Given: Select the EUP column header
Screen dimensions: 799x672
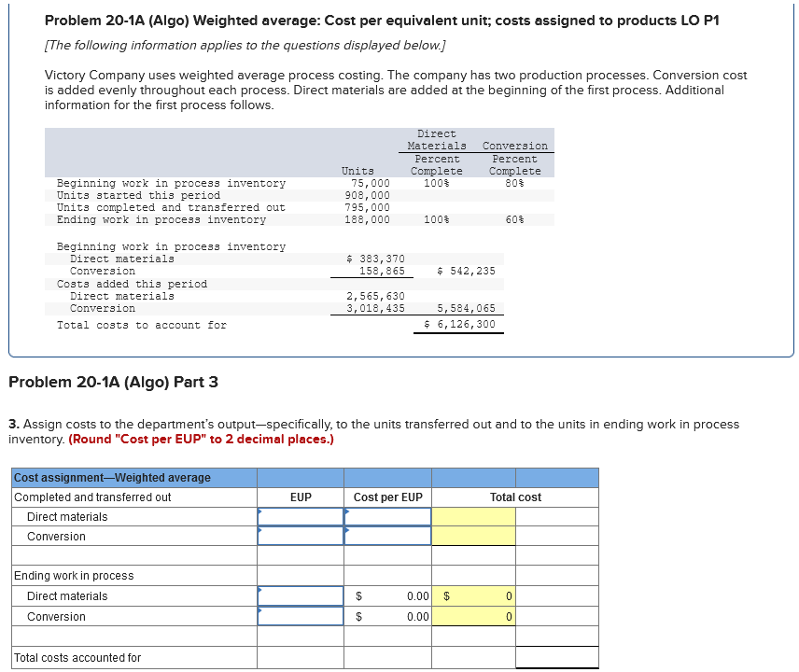Looking at the screenshot, I should pyautogui.click(x=299, y=497).
